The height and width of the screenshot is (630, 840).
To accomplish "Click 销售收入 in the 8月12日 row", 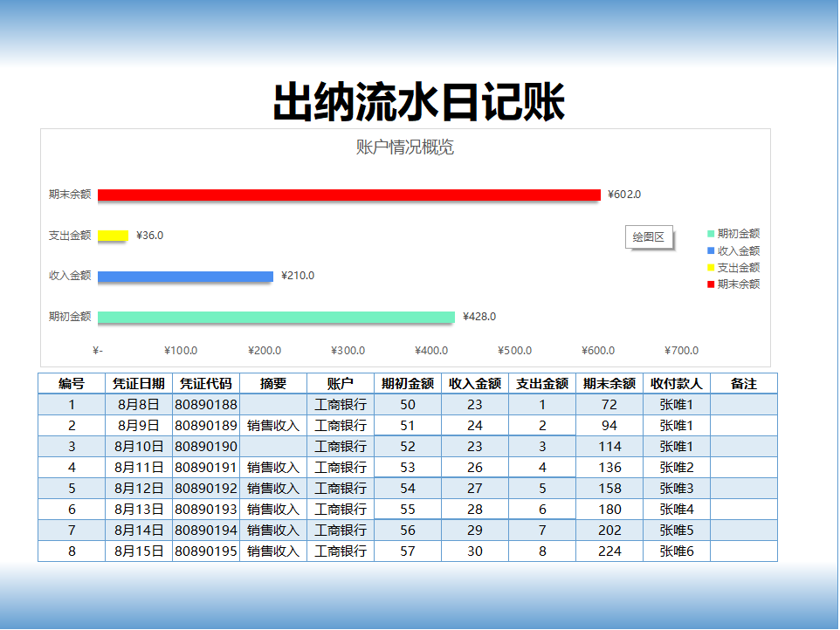I will [x=273, y=488].
